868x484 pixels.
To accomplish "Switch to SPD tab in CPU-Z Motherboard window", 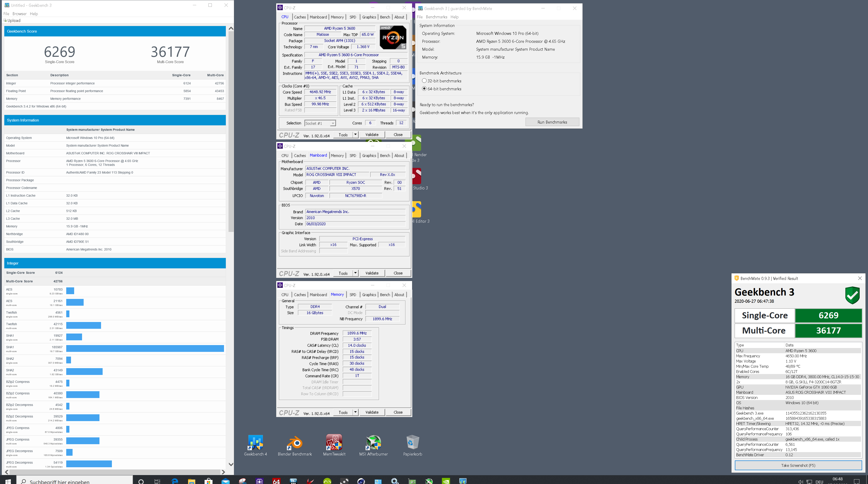I will 352,155.
